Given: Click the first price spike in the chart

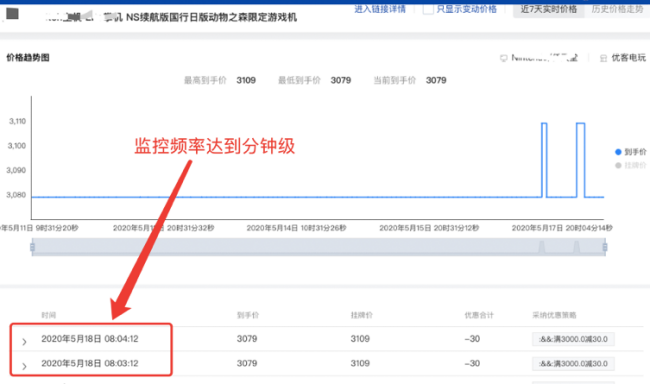Looking at the screenshot, I should 544,160.
